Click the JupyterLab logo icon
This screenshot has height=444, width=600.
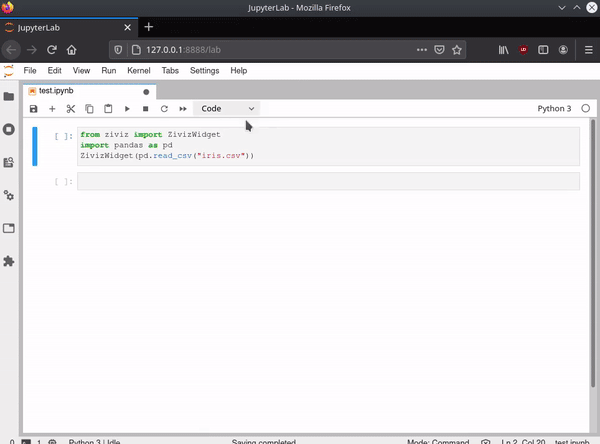pos(8,71)
